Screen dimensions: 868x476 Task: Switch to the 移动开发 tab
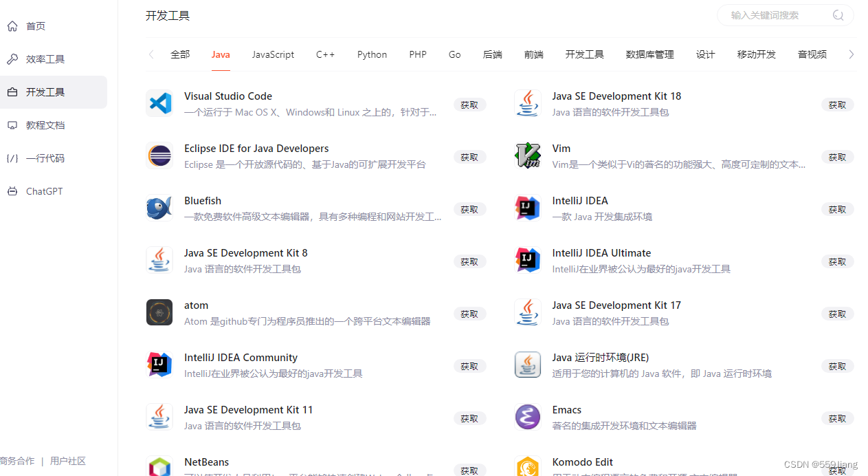click(756, 54)
